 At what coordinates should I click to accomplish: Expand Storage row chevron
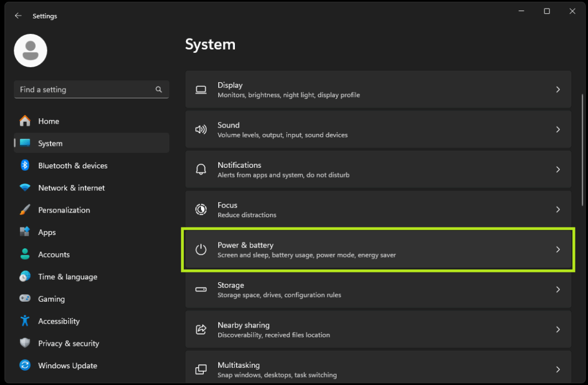[558, 289]
